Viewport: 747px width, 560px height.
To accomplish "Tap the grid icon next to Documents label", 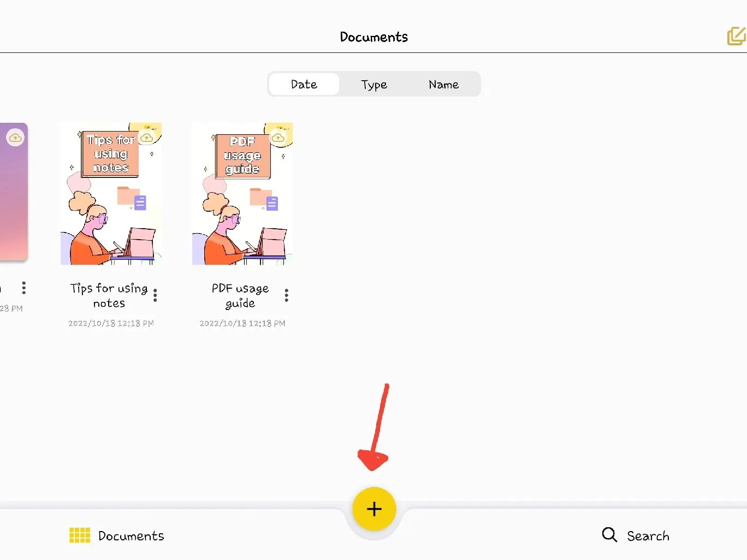I will pyautogui.click(x=79, y=535).
